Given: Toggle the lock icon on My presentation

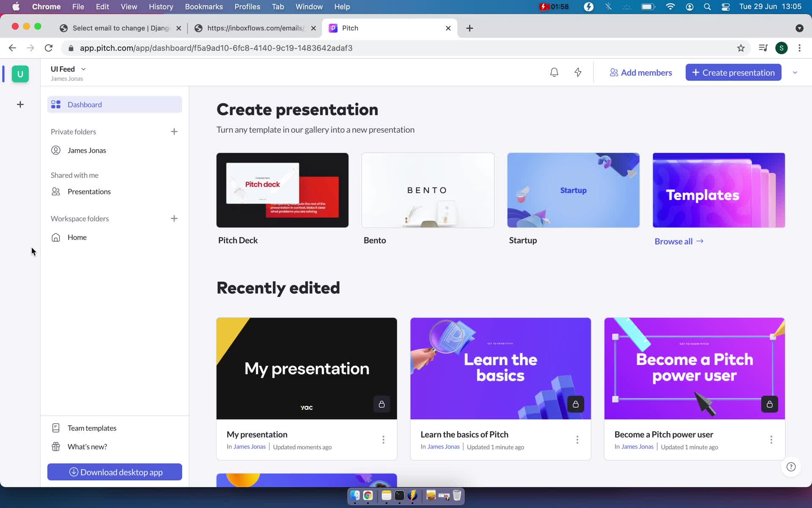Looking at the screenshot, I should click(381, 404).
